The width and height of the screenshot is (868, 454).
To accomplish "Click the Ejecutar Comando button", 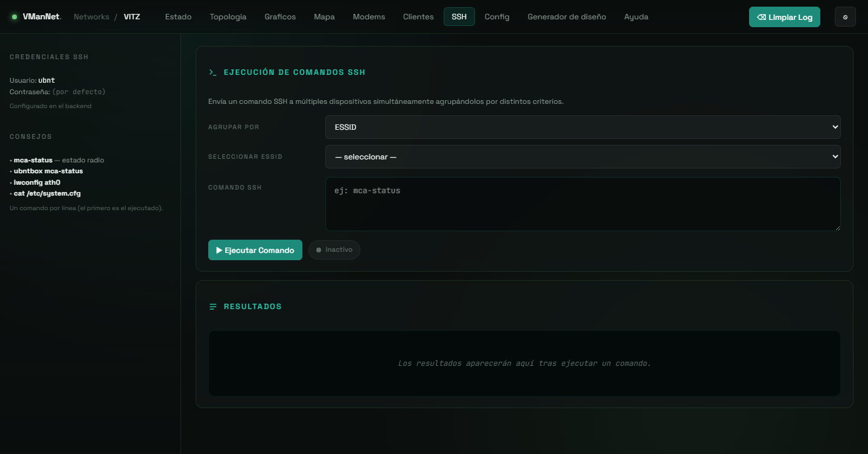I will (255, 250).
